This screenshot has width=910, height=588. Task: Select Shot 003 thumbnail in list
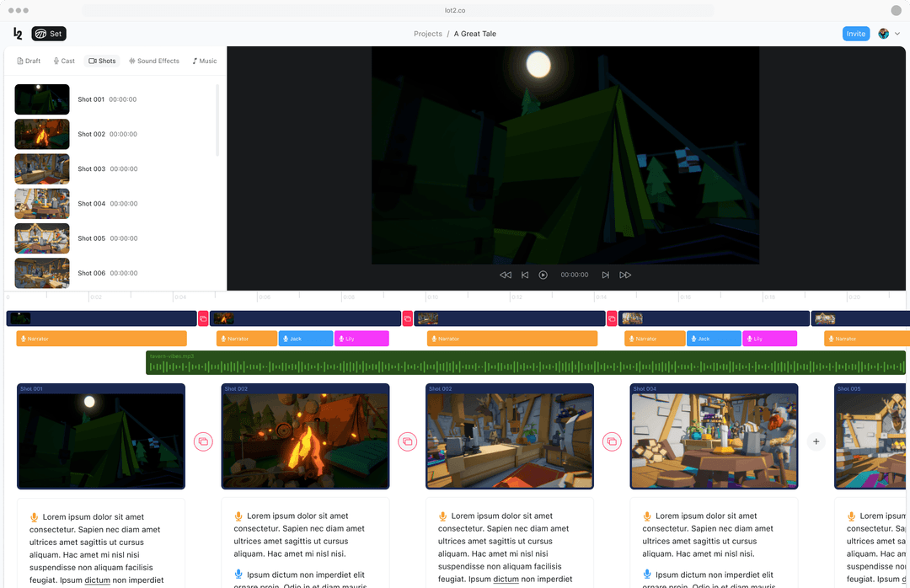tap(42, 169)
